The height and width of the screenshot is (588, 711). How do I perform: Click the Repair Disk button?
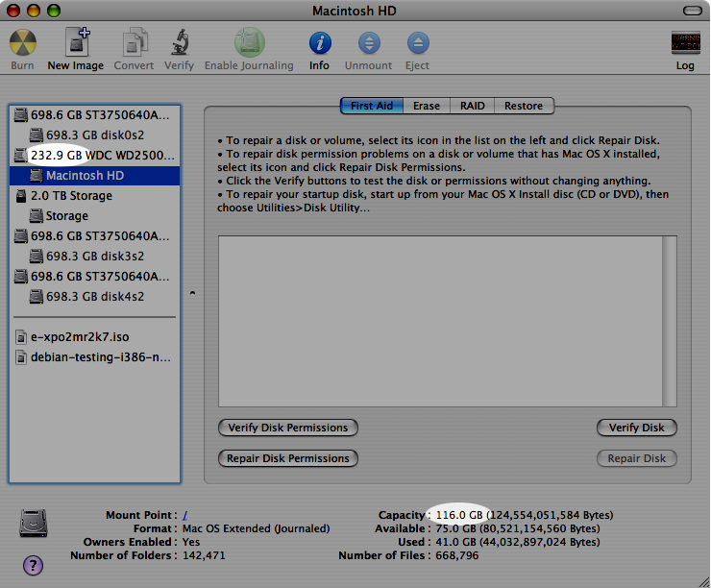pos(637,458)
